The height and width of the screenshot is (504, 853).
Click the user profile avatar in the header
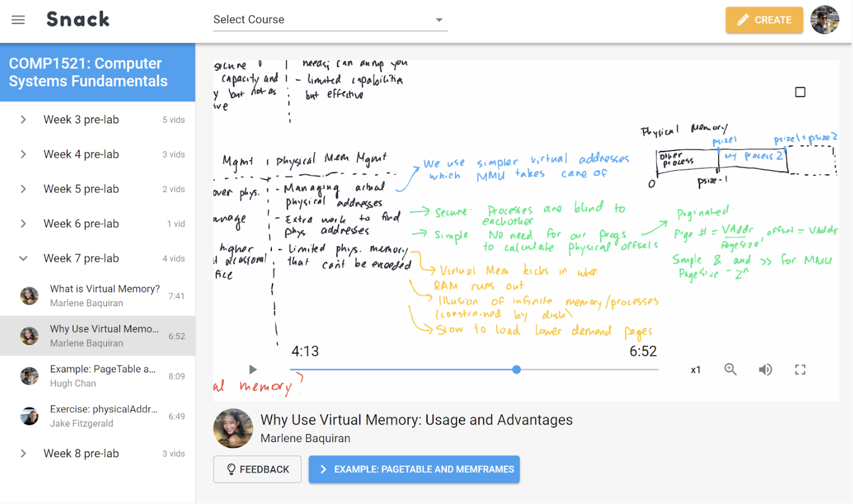click(x=824, y=19)
